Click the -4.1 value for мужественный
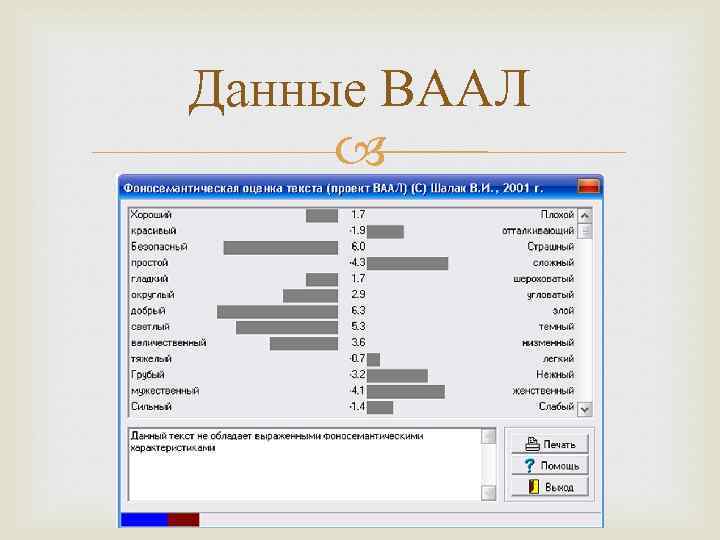The height and width of the screenshot is (540, 720). 357,391
